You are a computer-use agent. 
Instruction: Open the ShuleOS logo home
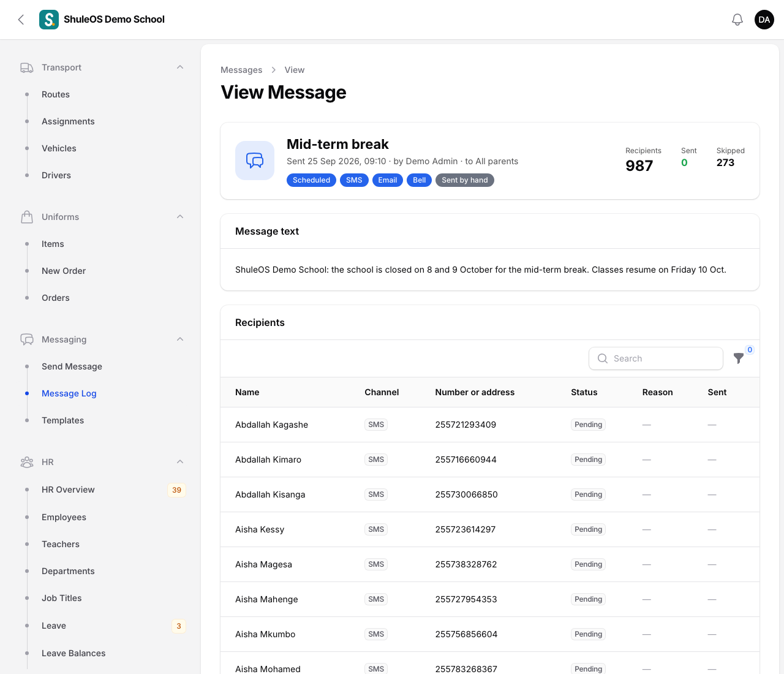pos(49,20)
